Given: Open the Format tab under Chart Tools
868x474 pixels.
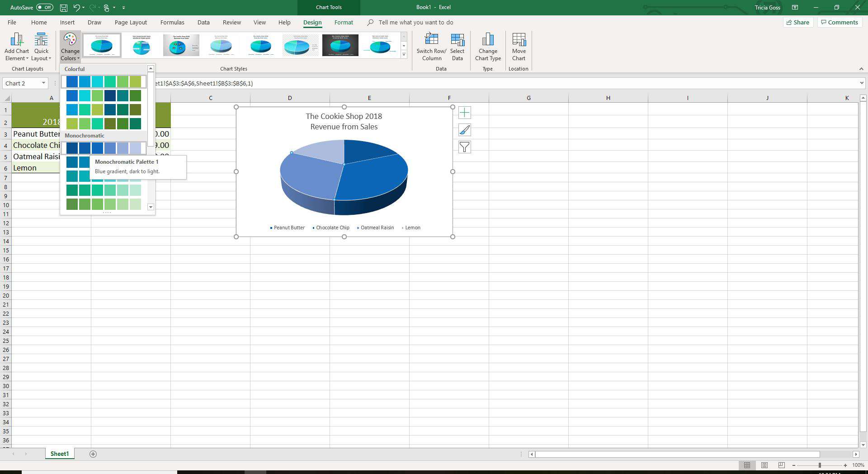Looking at the screenshot, I should tap(344, 22).
